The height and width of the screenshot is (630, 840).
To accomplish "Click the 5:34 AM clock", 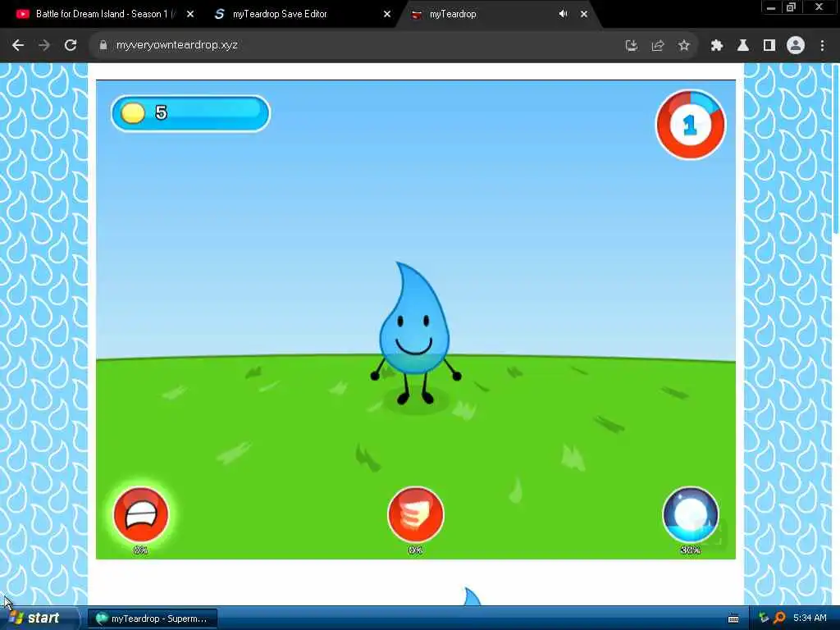I will [x=810, y=618].
